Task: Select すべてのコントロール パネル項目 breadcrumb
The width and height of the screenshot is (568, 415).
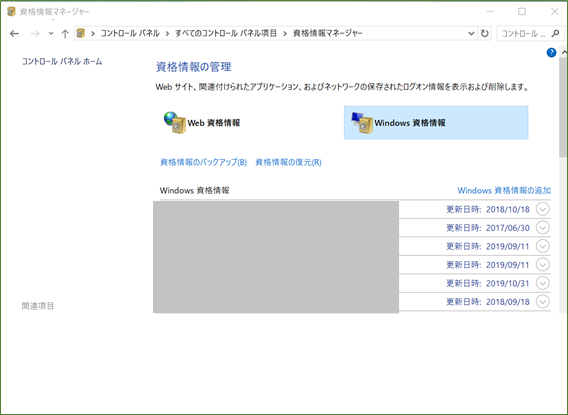Action: pos(226,33)
